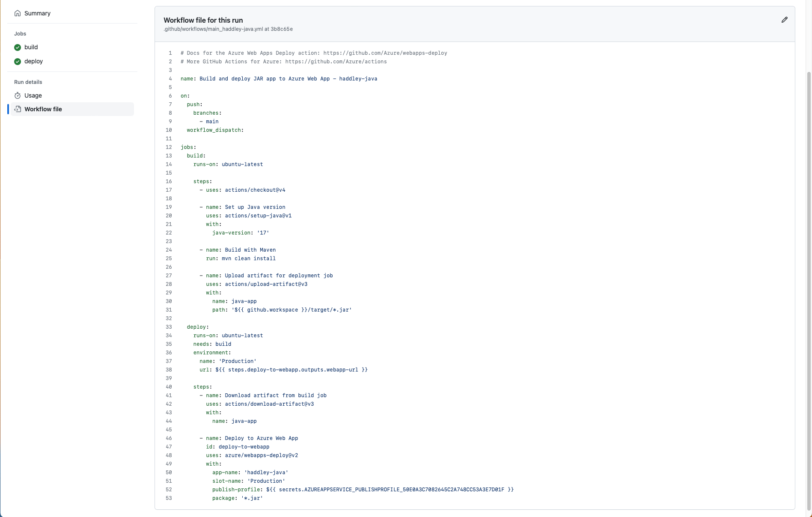Viewport: 812px width, 517px height.
Task: Click the Summary home icon
Action: [18, 13]
